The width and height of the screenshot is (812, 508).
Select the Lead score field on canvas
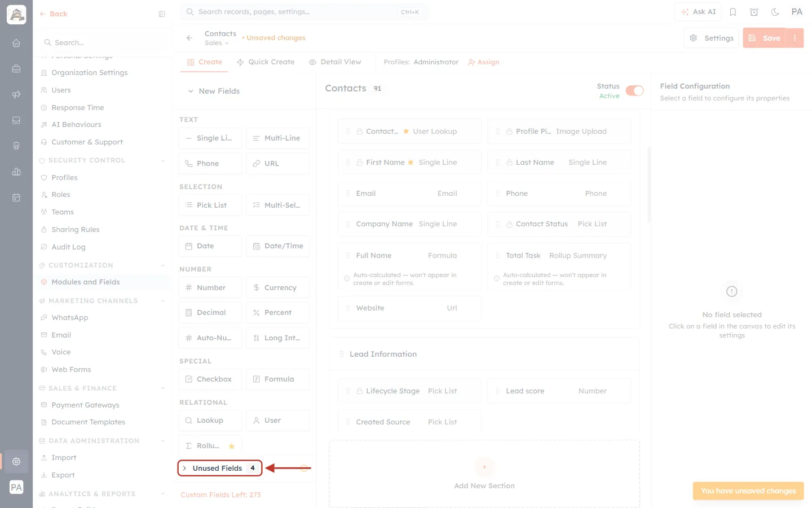click(x=559, y=391)
